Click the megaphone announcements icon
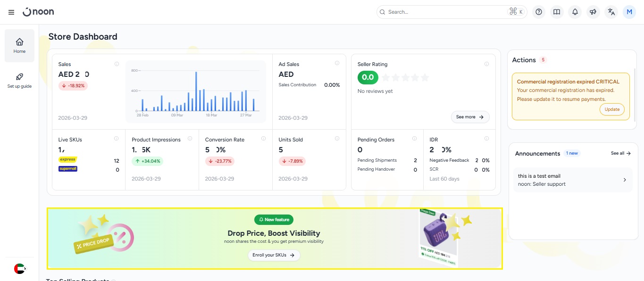644x281 pixels. click(593, 12)
